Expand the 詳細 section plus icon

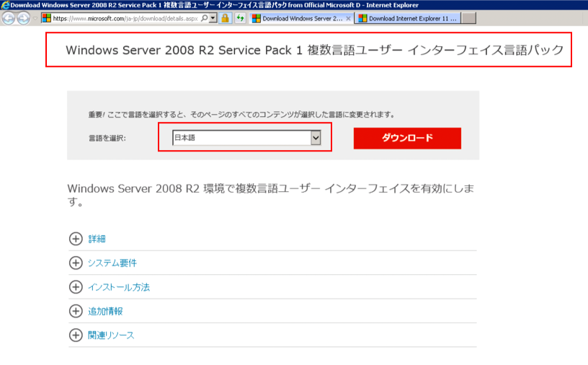point(76,239)
